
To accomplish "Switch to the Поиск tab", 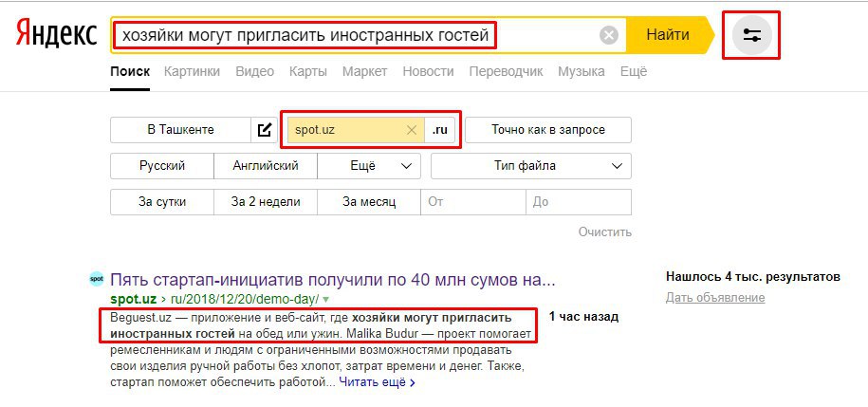I will click(130, 71).
